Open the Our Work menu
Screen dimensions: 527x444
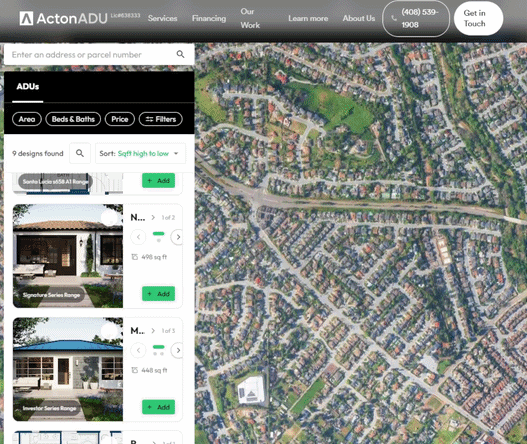(x=250, y=18)
